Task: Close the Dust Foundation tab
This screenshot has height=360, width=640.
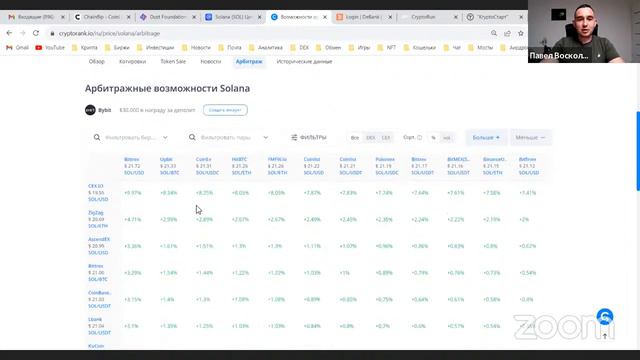Action: click(194, 17)
